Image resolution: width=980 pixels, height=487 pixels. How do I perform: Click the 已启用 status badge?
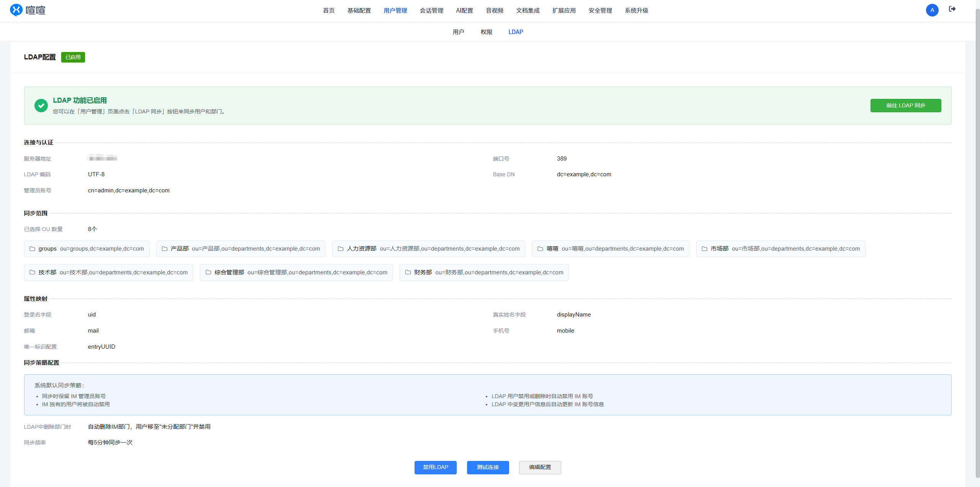click(x=73, y=57)
